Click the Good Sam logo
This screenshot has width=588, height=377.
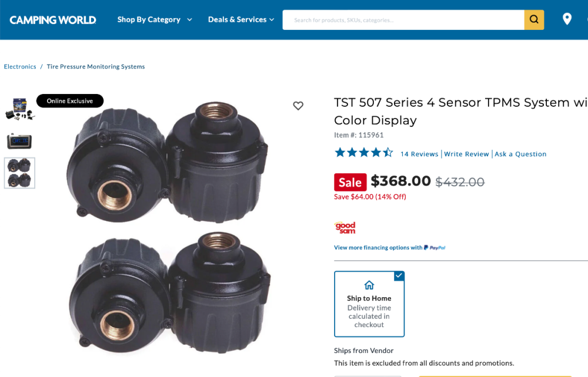click(345, 227)
